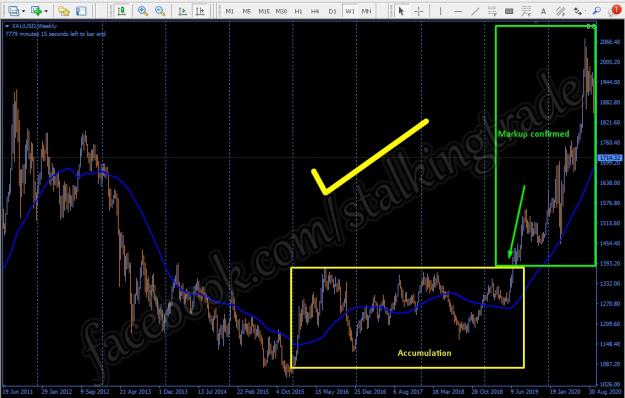Pick the horizontal line tool
Image resolution: width=625 pixels, height=398 pixels.
tap(458, 11)
